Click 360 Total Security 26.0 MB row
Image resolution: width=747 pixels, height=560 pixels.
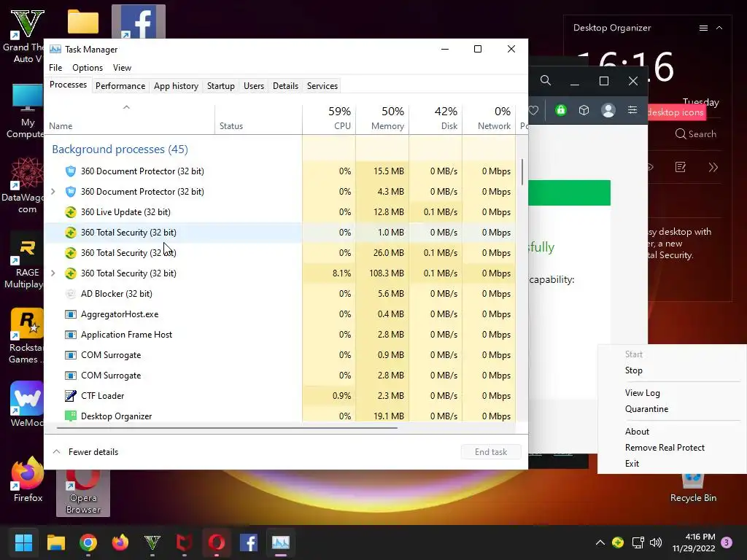280,253
